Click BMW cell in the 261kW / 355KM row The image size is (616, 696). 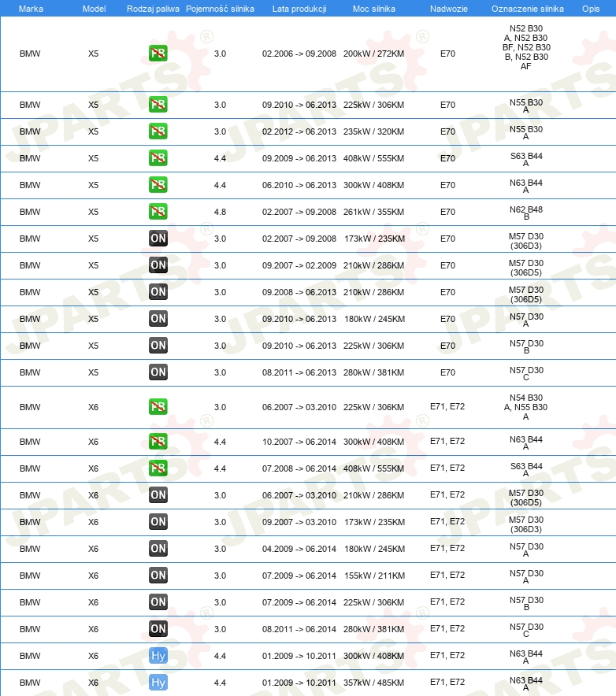coord(30,212)
